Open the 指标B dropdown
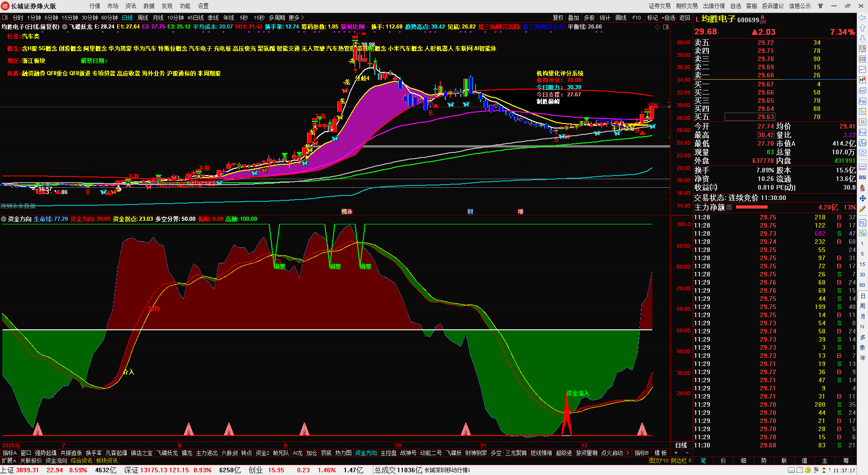Image resolution: width=868 pixels, height=475 pixels. click(x=642, y=453)
